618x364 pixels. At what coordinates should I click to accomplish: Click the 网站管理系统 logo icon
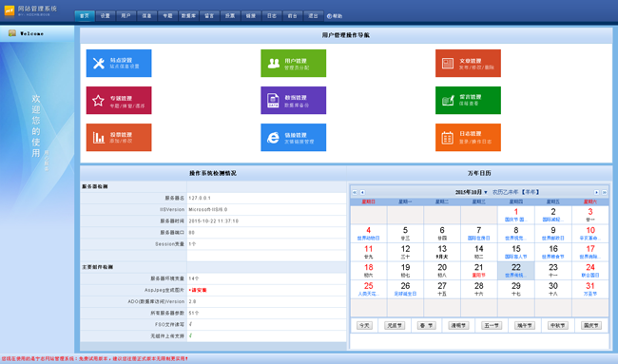(10, 10)
